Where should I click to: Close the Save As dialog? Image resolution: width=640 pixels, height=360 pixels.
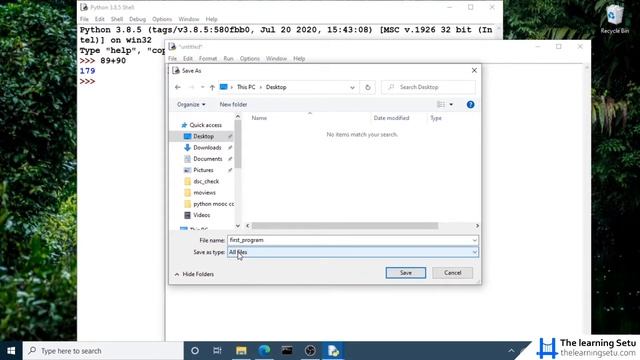coord(474,71)
